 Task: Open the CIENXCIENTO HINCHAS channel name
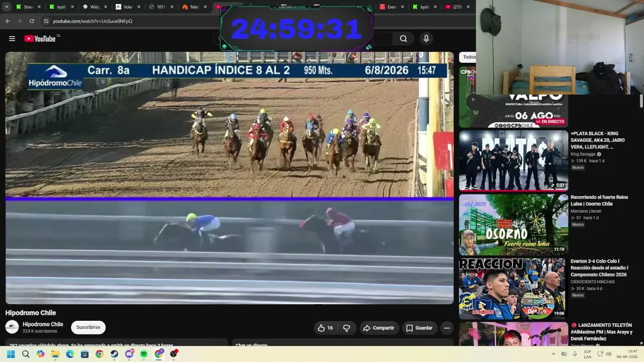click(594, 282)
